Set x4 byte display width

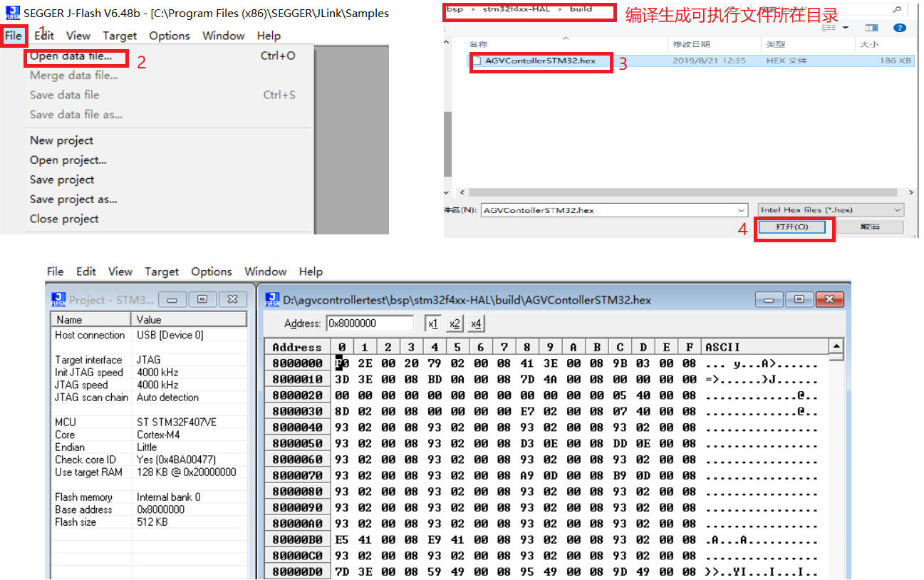pos(477,323)
